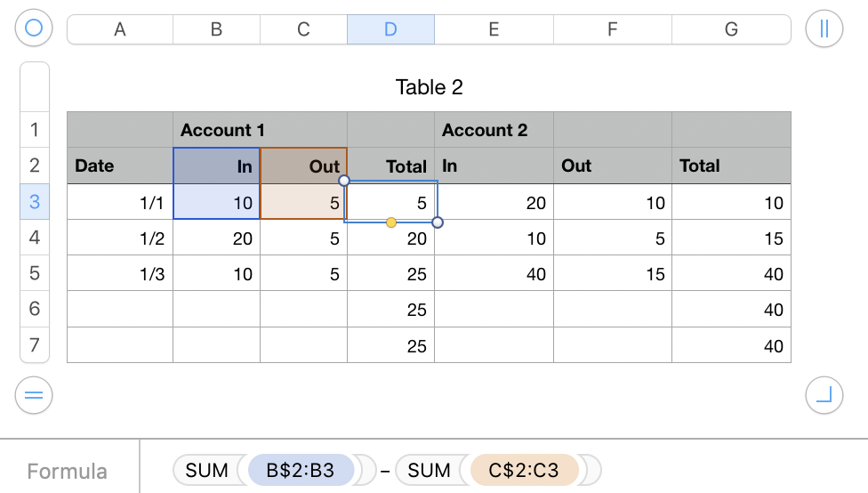
Task: Click the add-row handle at bottom-left
Action: coord(34,395)
